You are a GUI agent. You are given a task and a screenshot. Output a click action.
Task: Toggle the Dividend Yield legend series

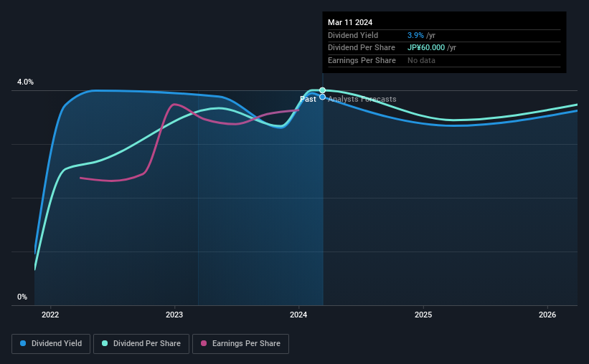51,344
